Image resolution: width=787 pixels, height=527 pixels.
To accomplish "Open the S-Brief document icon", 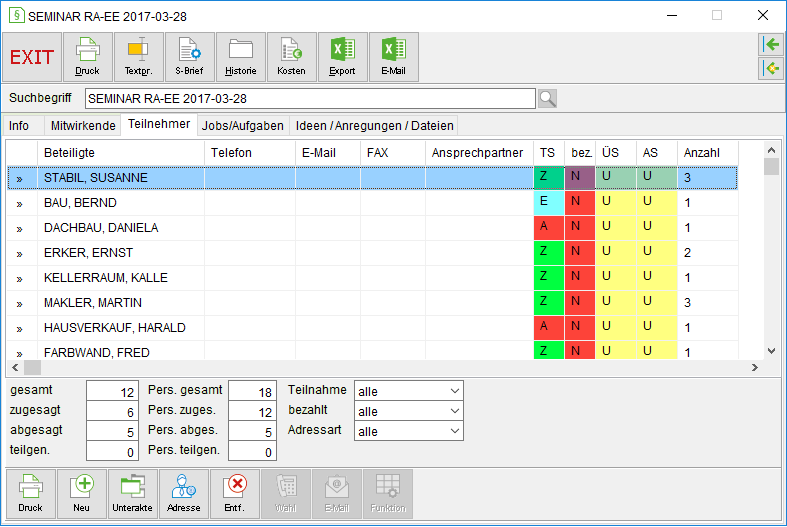I will [190, 57].
